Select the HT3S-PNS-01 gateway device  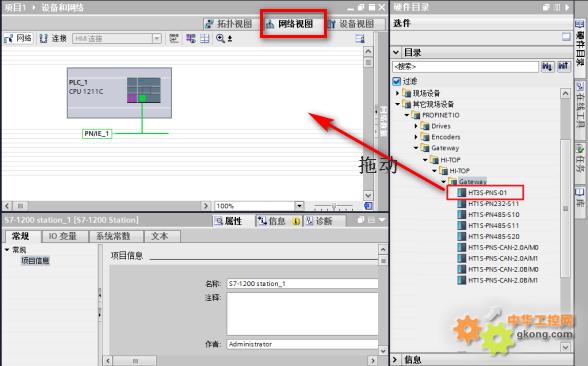(487, 193)
